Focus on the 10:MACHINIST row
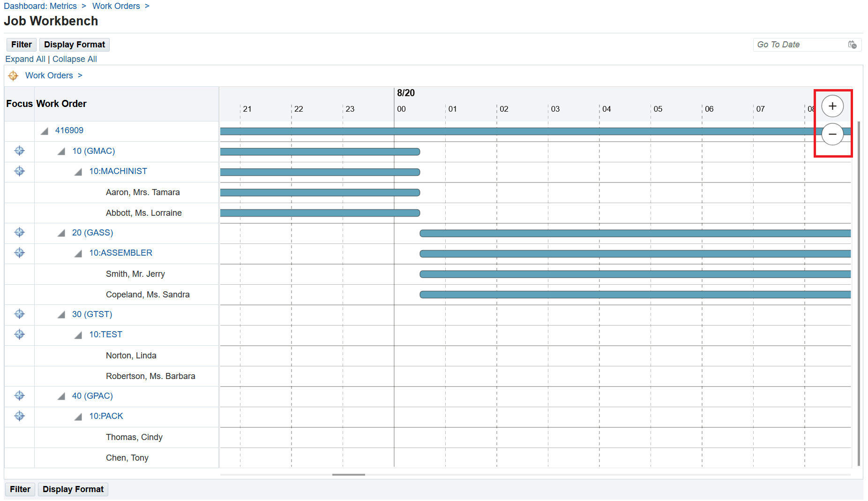Image resolution: width=868 pixels, height=501 pixels. (x=19, y=171)
